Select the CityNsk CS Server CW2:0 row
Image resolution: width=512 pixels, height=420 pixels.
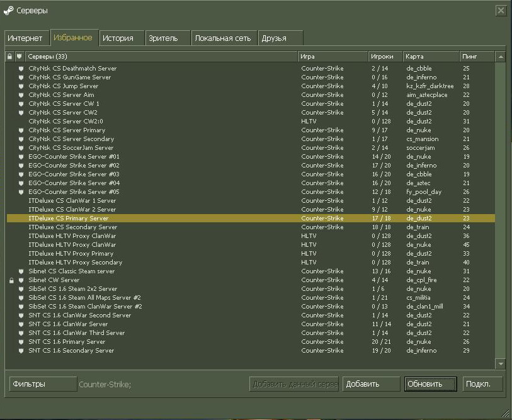click(x=251, y=121)
